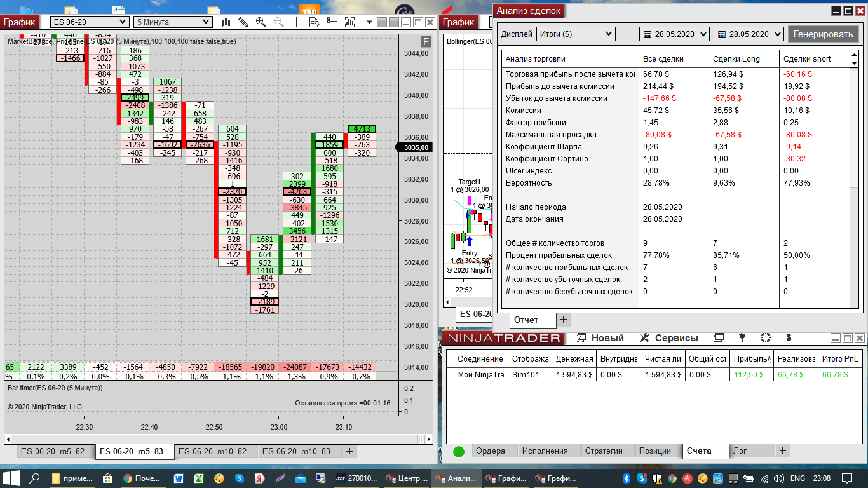Click the F button on the chart corner
Viewport: 868px width, 488px height.
[x=426, y=42]
